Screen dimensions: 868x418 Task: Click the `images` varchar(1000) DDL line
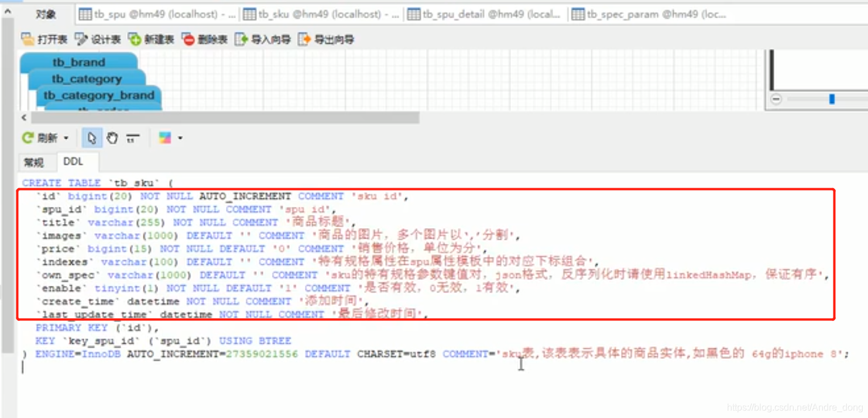click(x=278, y=236)
